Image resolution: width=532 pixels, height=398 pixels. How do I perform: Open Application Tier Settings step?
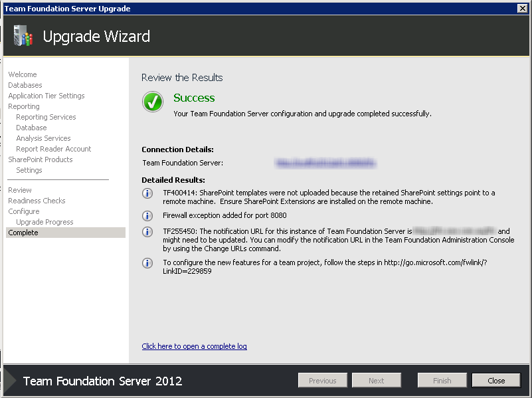(46, 96)
